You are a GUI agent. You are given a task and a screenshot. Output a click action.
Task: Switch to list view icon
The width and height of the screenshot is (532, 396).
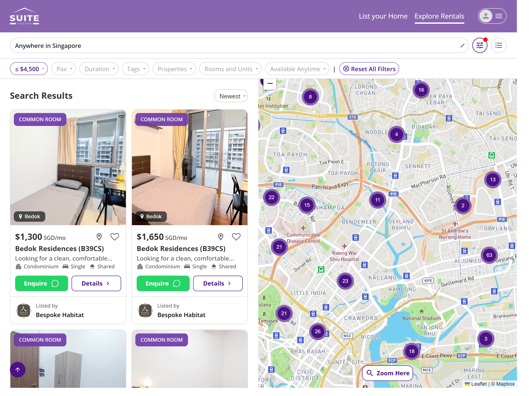point(498,45)
